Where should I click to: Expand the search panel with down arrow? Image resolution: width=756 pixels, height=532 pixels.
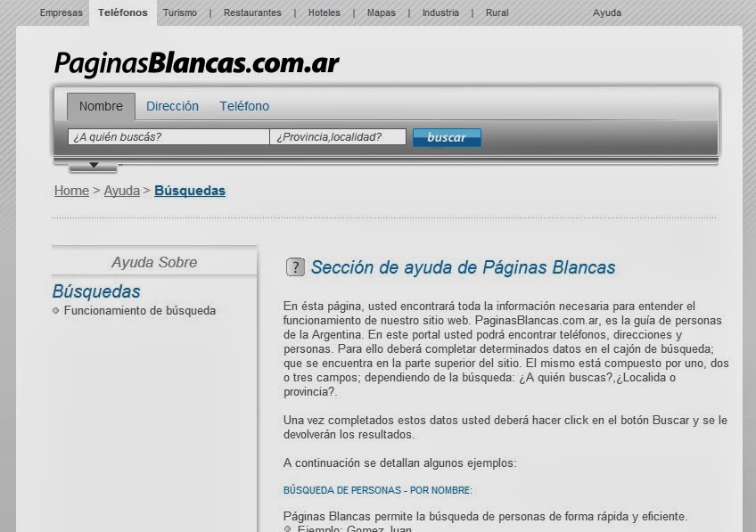94,166
